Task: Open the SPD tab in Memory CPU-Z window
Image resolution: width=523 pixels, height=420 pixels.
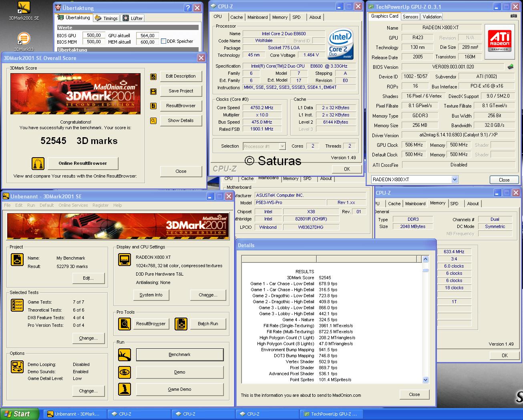Action: point(454,204)
